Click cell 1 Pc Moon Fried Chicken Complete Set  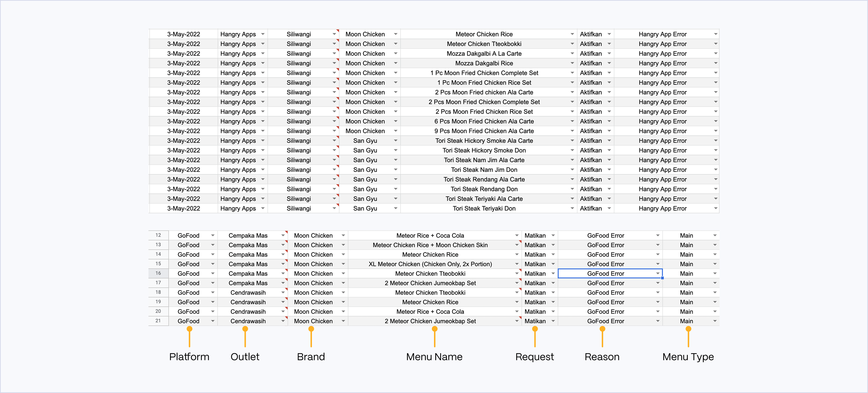tap(488, 73)
